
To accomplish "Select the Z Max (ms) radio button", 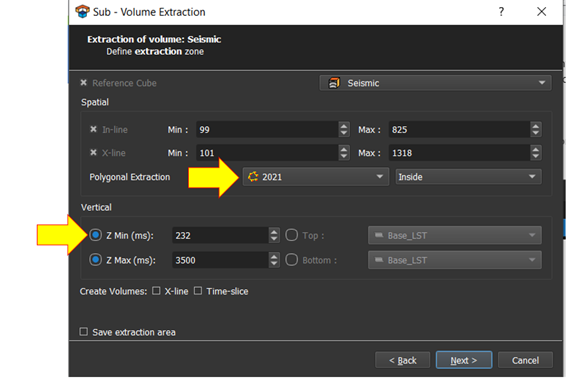I will (x=95, y=260).
